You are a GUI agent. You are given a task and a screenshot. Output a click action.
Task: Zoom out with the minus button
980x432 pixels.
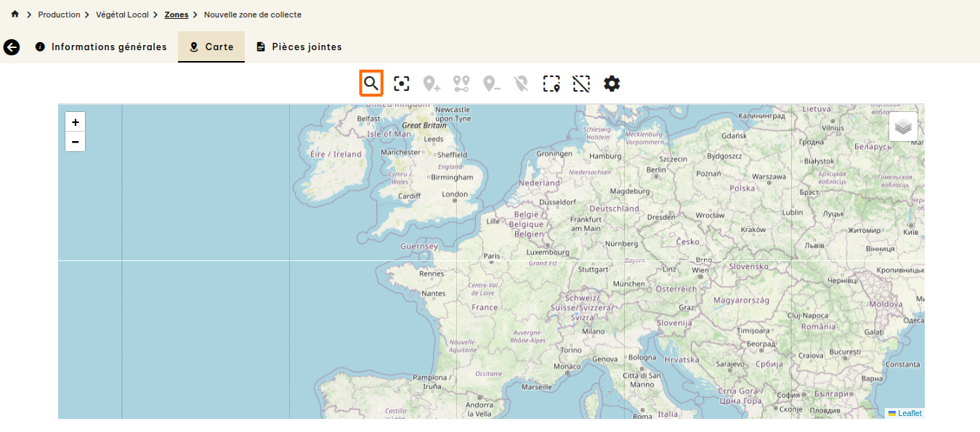pos(76,142)
